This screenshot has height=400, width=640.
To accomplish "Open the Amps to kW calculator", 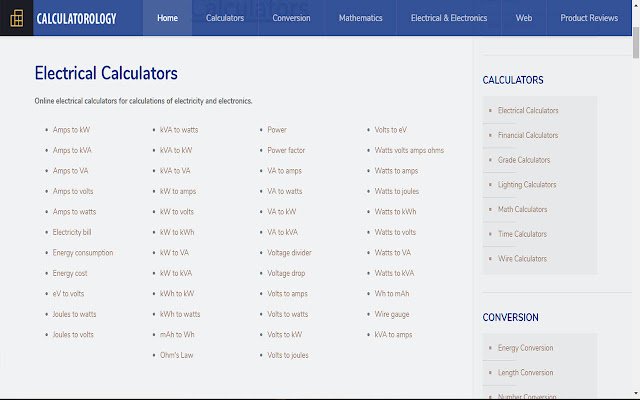I will pos(71,130).
